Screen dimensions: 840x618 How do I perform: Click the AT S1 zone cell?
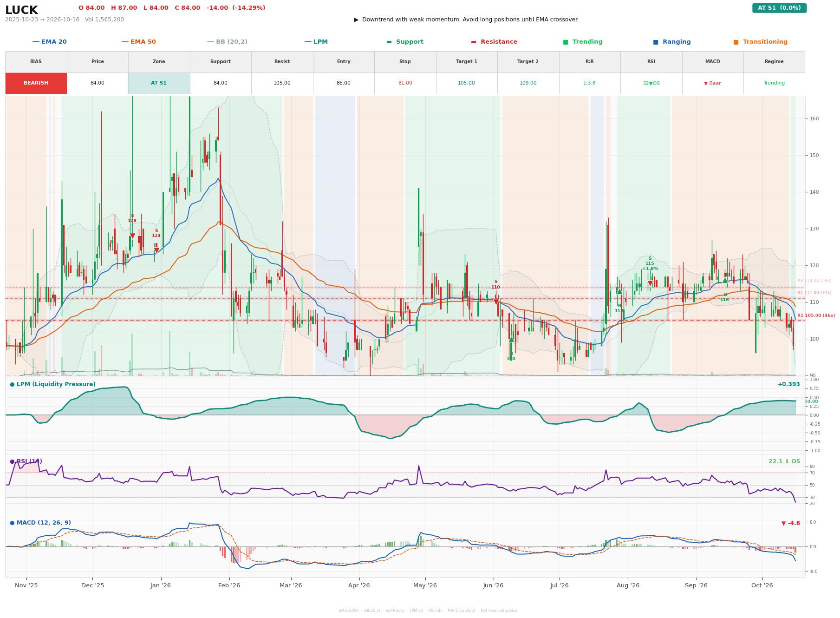(159, 83)
